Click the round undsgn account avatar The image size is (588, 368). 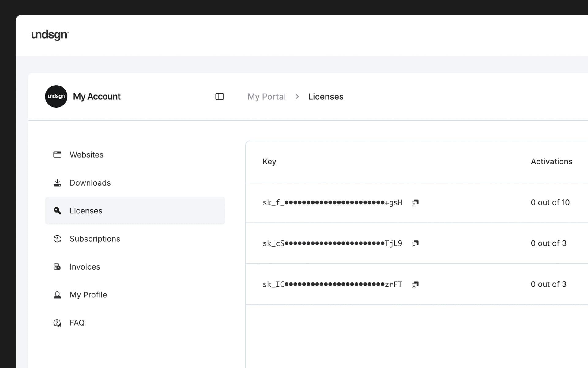[x=56, y=96]
